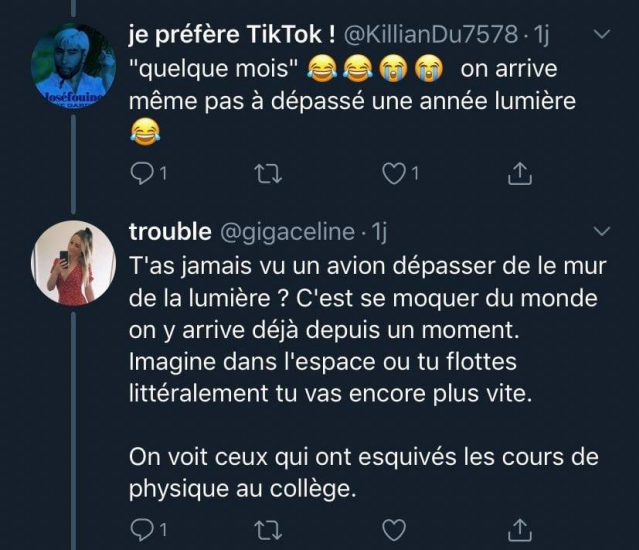The height and width of the screenshot is (550, 639).
Task: Like gigaceline's tweet about physique
Action: click(x=394, y=530)
